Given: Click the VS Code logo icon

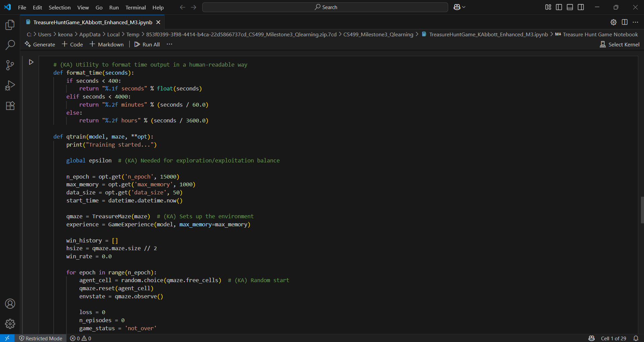Looking at the screenshot, I should pos(7,7).
